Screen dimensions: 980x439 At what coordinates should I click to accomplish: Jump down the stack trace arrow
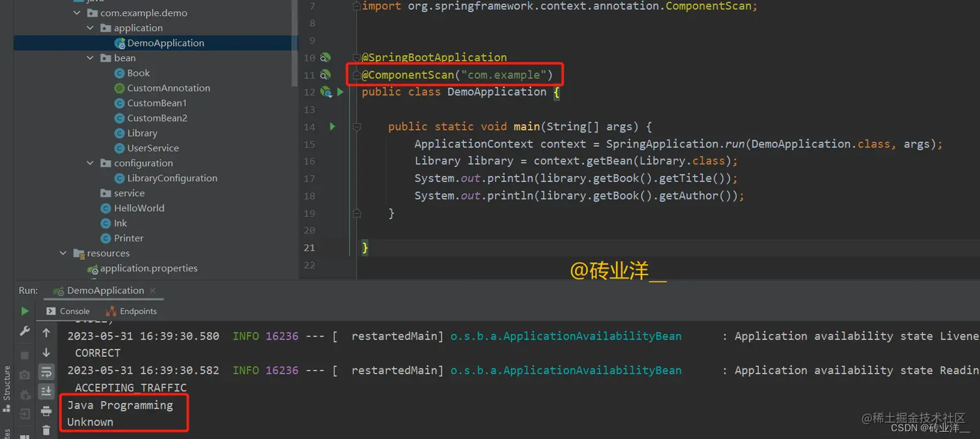tap(46, 352)
